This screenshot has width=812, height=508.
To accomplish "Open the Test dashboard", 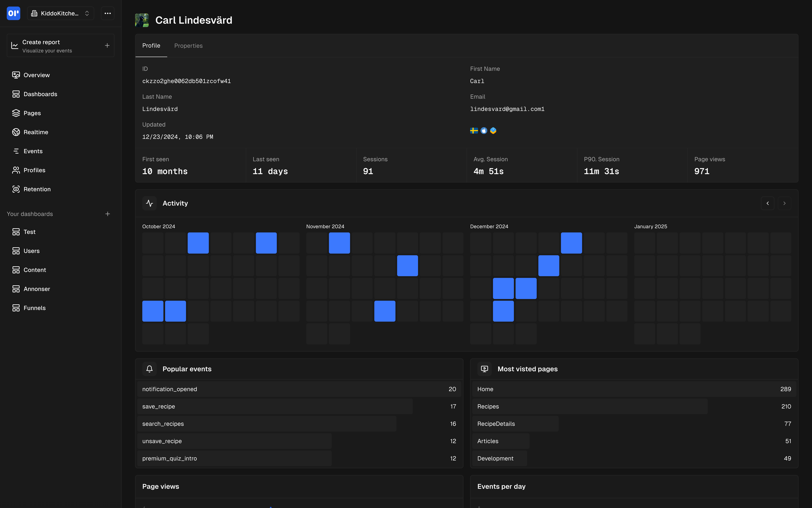I will tap(60, 232).
